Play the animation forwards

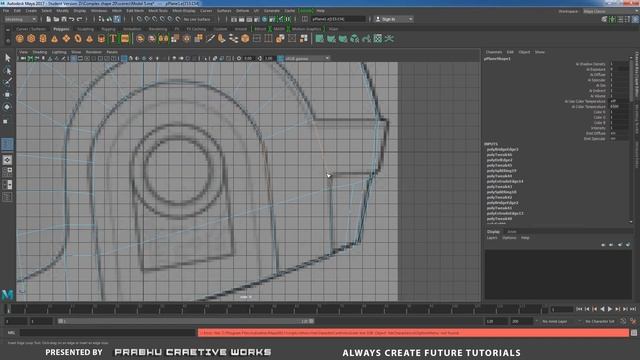click(610, 309)
